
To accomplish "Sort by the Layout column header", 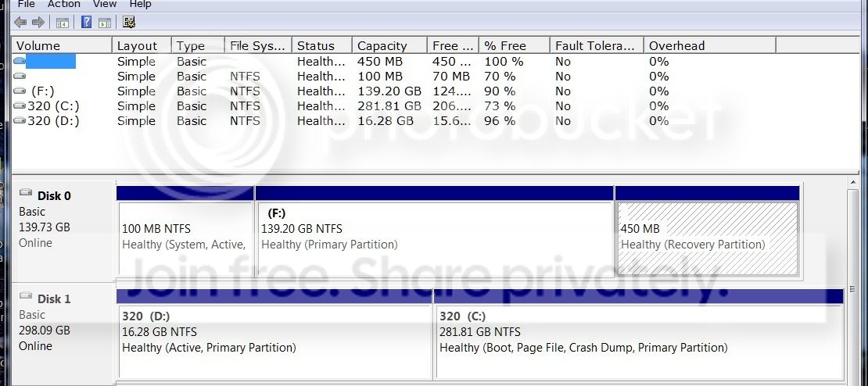I will coord(142,46).
